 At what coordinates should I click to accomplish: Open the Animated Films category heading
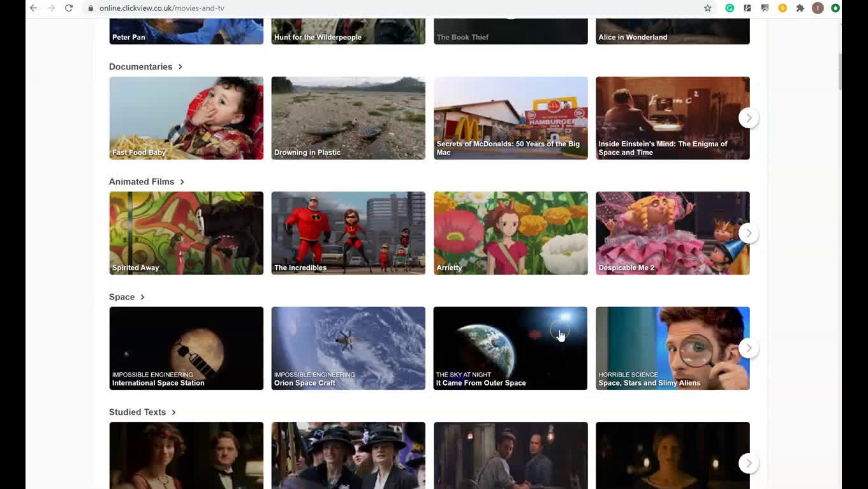pyautogui.click(x=147, y=181)
